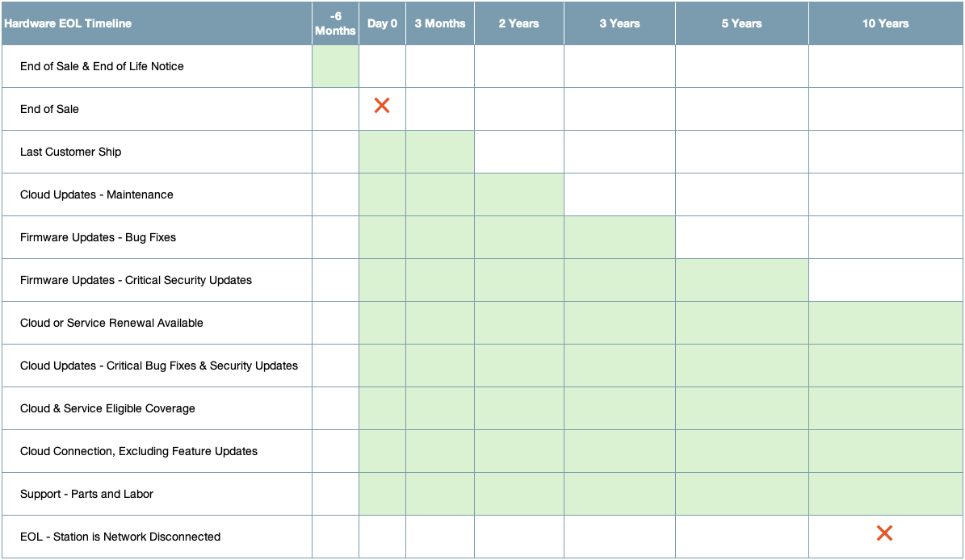Click the 10 Years column header
965x560 pixels.
pyautogui.click(x=885, y=23)
